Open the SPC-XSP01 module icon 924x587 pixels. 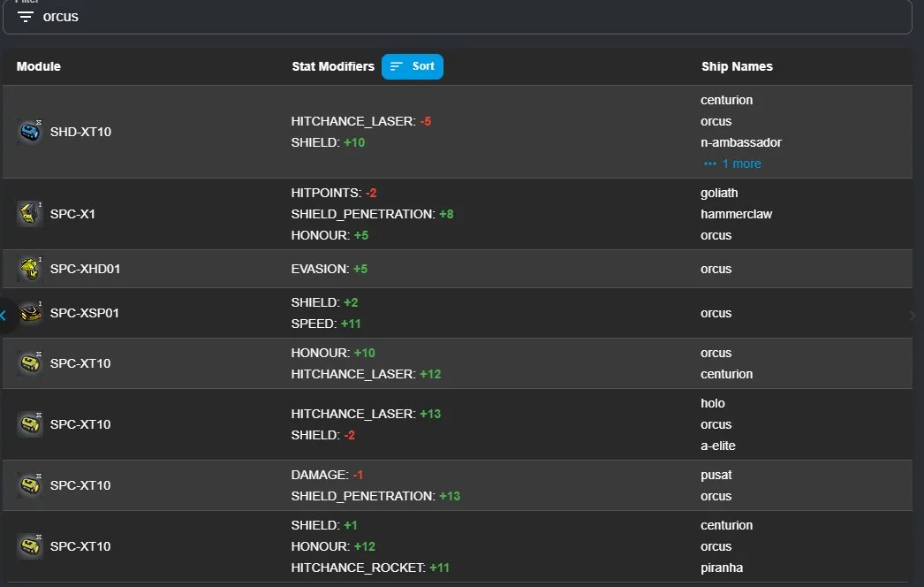(x=30, y=313)
